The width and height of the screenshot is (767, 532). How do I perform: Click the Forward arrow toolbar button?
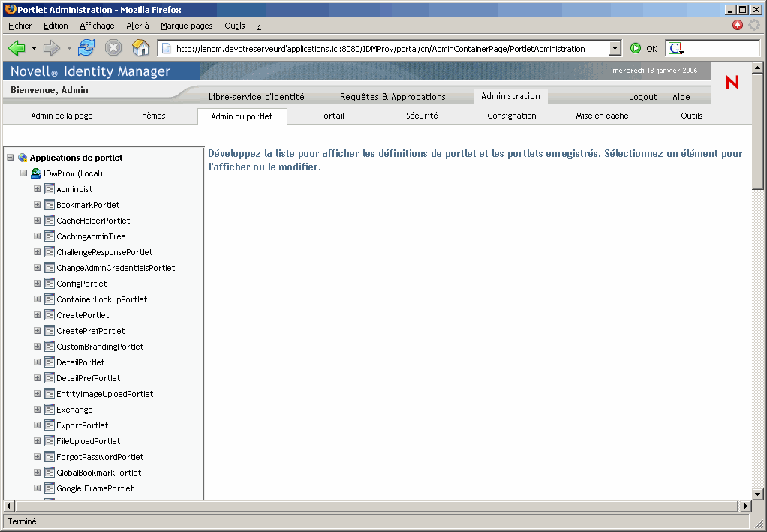pyautogui.click(x=51, y=48)
